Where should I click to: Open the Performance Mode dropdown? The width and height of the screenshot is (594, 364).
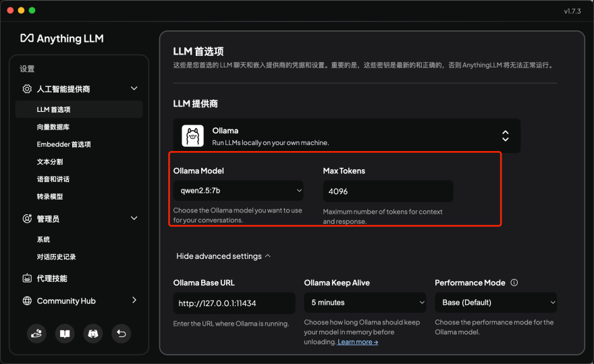point(495,303)
